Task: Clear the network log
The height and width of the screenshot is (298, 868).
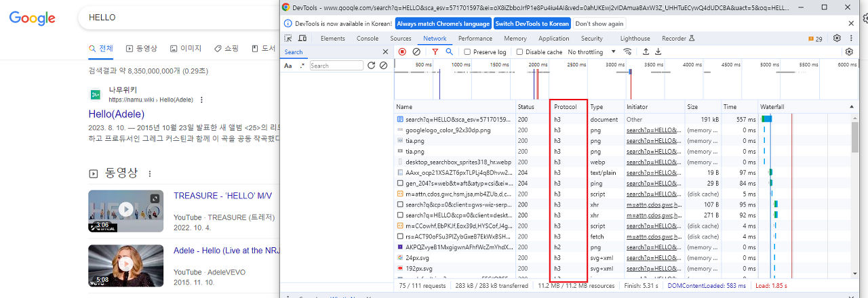Action: 416,51
